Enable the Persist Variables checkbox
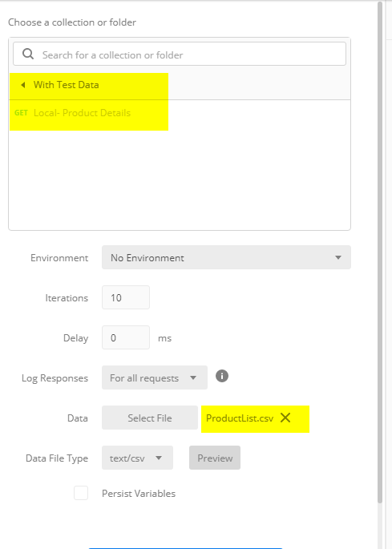The height and width of the screenshot is (549, 392). tap(81, 493)
